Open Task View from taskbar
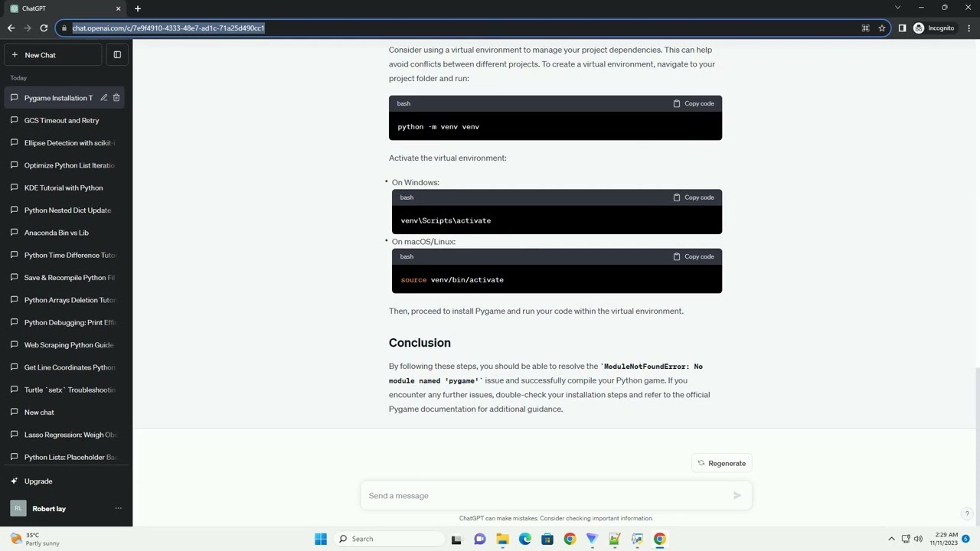The height and width of the screenshot is (551, 980). click(456, 539)
